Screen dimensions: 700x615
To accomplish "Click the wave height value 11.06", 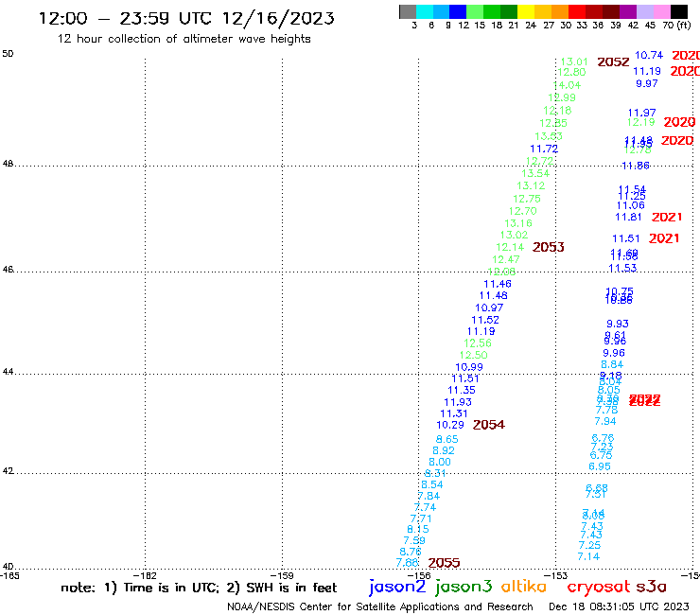I will pyautogui.click(x=631, y=206).
